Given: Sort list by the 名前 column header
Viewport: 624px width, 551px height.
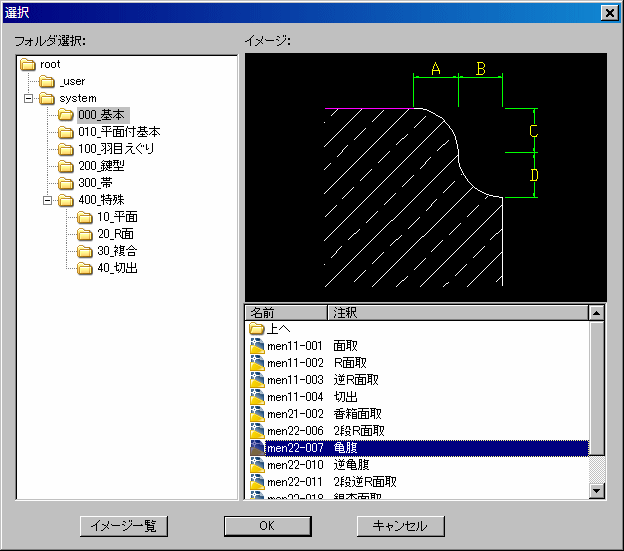Looking at the screenshot, I should [286, 313].
